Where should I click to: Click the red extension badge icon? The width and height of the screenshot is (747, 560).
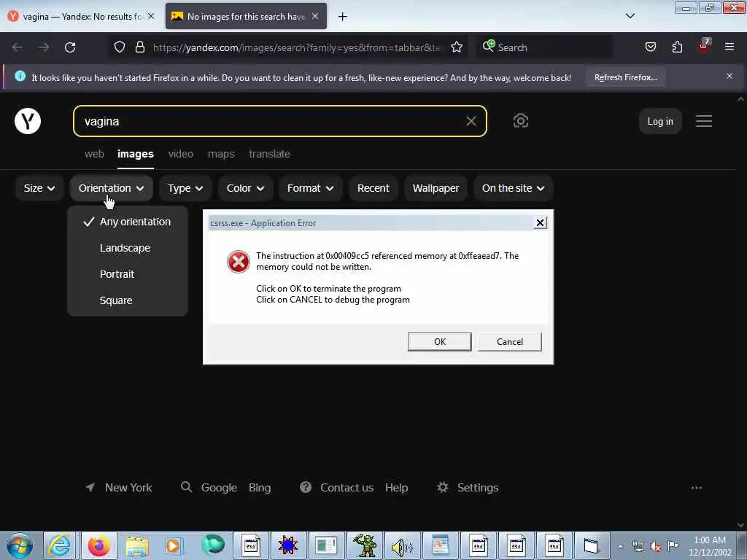[x=704, y=46]
